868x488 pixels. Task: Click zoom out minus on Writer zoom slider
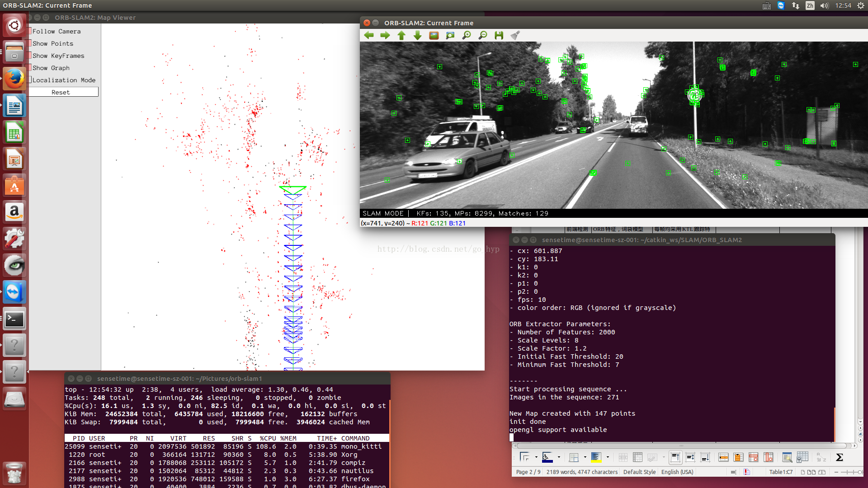pyautogui.click(x=836, y=472)
